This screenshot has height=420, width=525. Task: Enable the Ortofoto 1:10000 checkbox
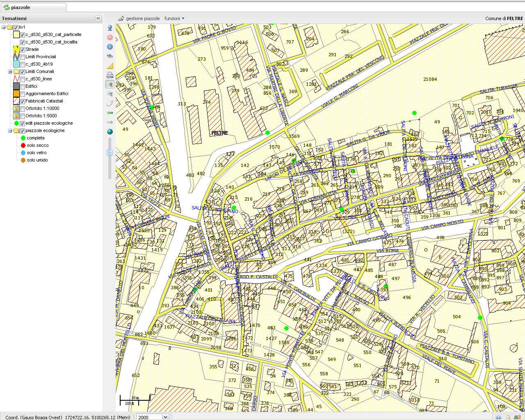pos(23,108)
